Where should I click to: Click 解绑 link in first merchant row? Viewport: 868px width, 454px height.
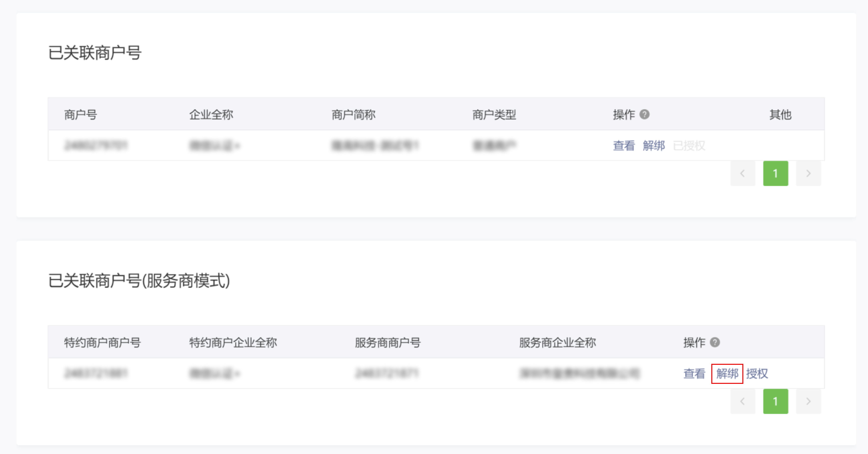(654, 146)
